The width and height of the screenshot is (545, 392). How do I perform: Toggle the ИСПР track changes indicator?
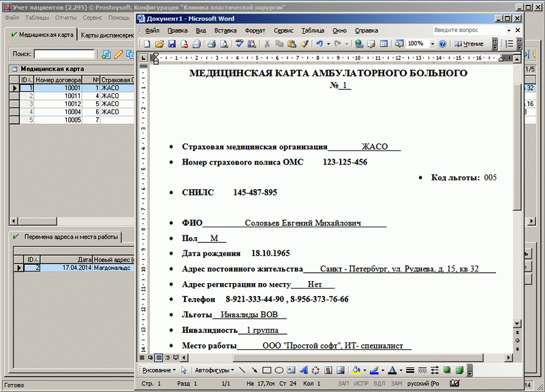[362, 385]
